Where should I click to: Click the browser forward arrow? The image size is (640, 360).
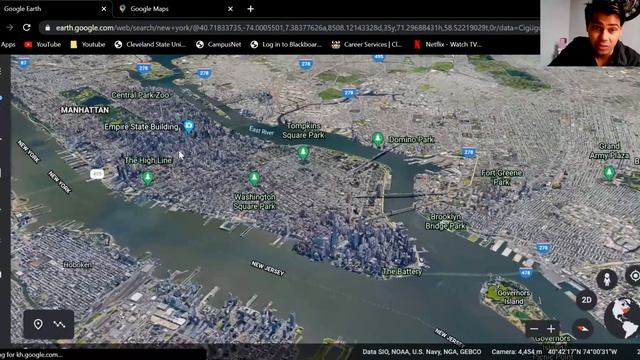(x=10, y=27)
